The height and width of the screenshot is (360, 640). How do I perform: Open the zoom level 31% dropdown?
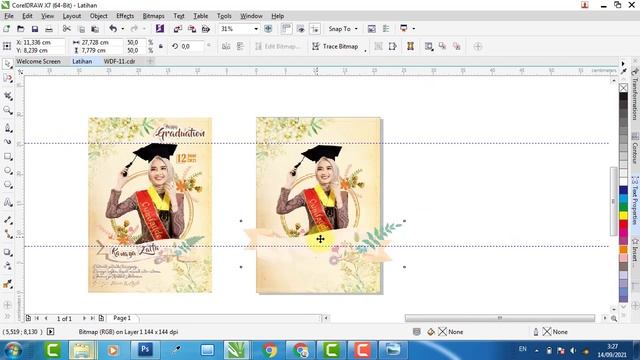(x=256, y=29)
